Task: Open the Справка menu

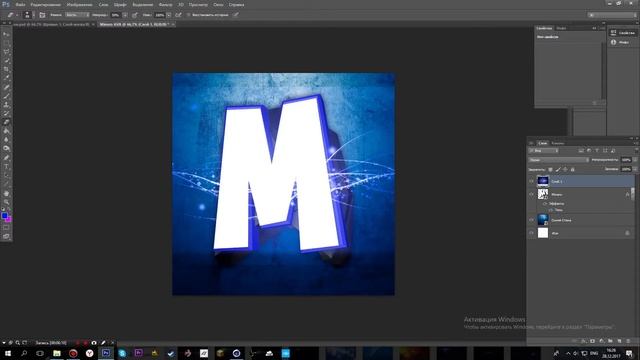Action: pos(236,4)
